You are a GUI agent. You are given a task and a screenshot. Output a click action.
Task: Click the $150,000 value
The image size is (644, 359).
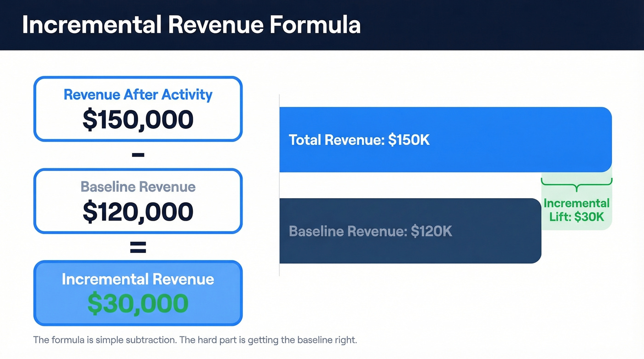pos(138,119)
